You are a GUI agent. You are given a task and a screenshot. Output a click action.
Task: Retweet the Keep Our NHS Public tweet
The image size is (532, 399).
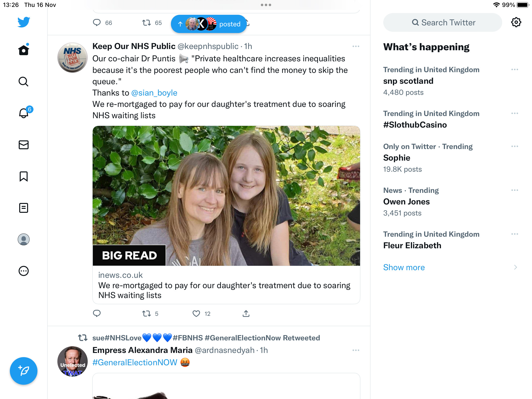click(x=147, y=314)
